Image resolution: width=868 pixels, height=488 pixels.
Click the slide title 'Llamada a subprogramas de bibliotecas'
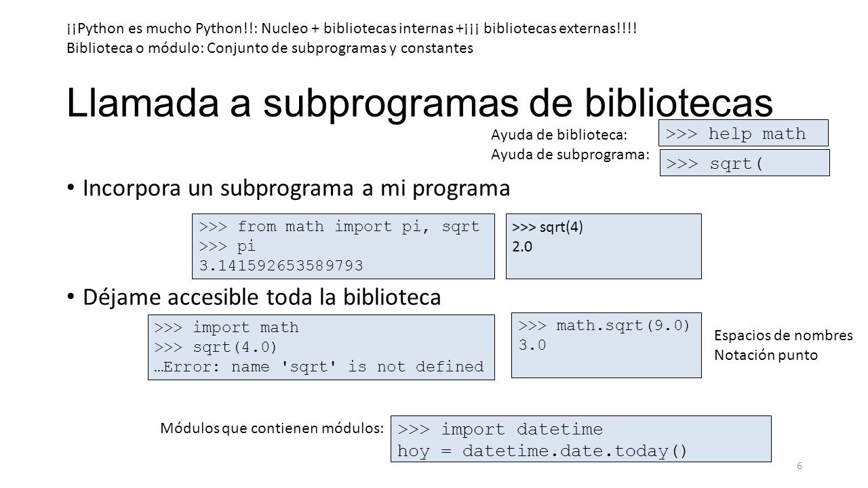click(x=419, y=104)
